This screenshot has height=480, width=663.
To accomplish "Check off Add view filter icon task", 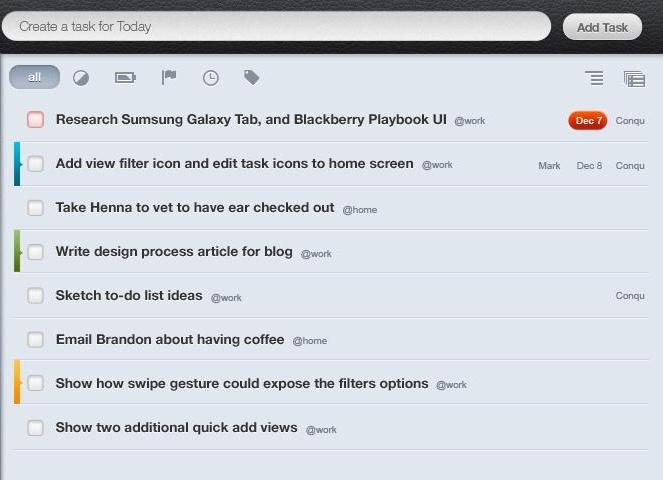I will coord(35,164).
